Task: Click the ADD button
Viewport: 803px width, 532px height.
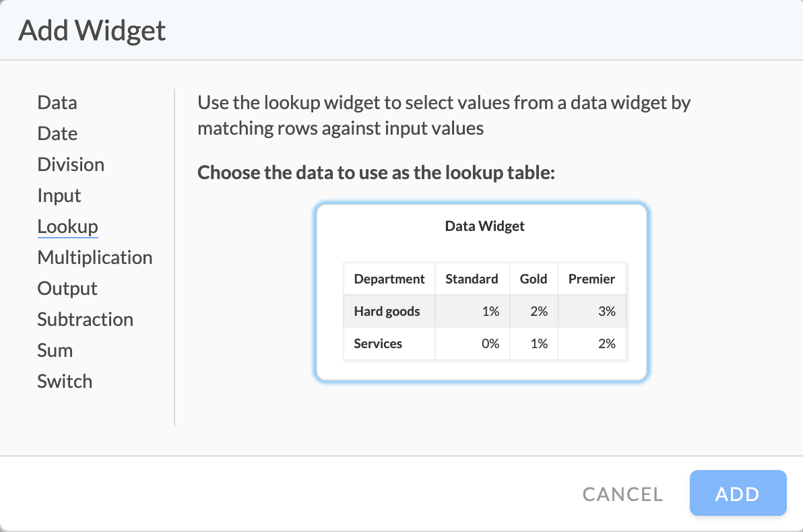Action: [x=738, y=493]
